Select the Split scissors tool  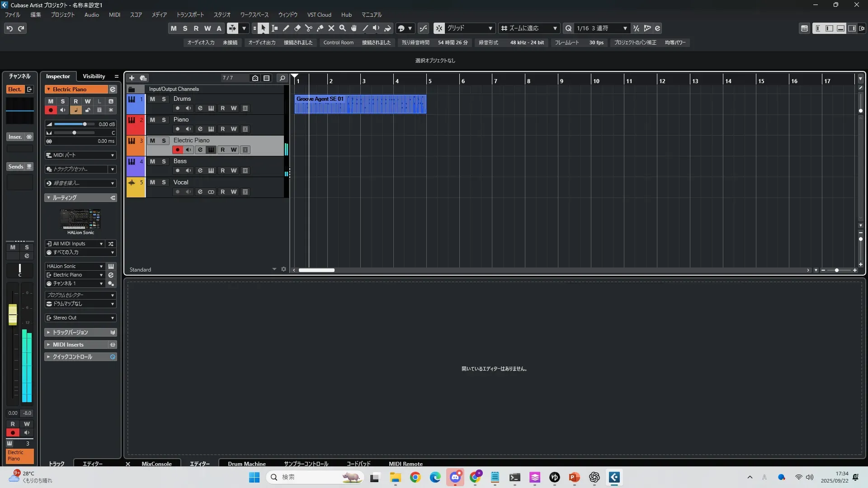pos(309,28)
